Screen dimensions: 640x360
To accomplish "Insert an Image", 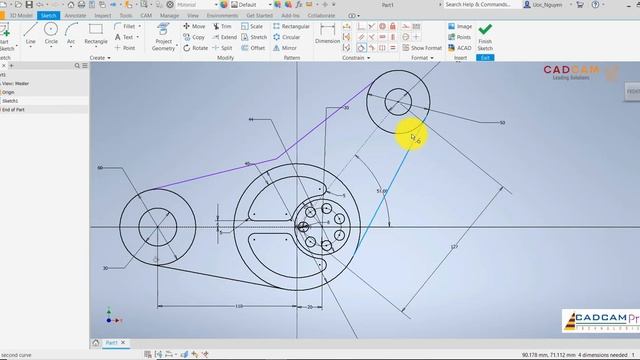I will (460, 26).
